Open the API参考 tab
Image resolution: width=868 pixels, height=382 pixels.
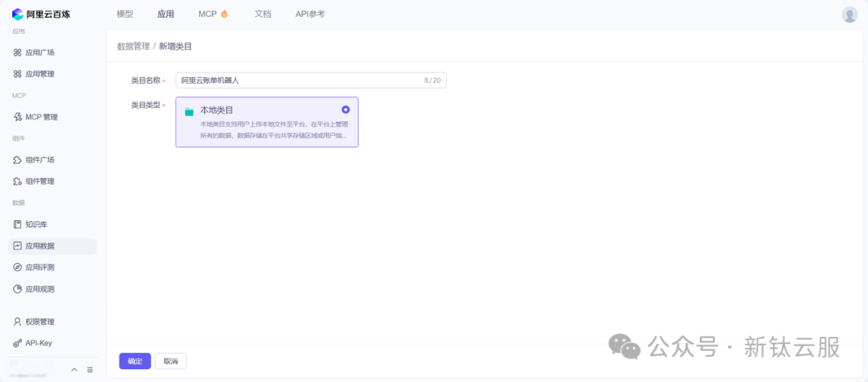[310, 14]
